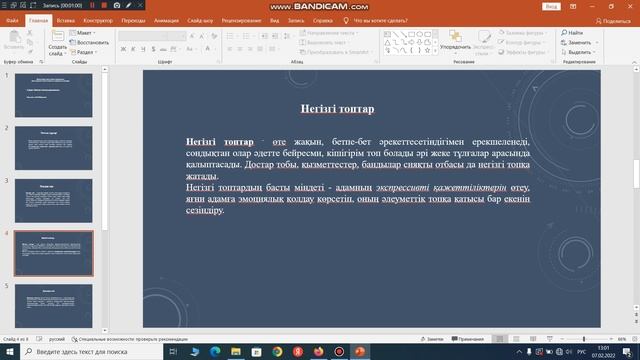Screen dimensions: 640x360
Task: Expand the shapes gallery more arrow
Action: click(435, 51)
